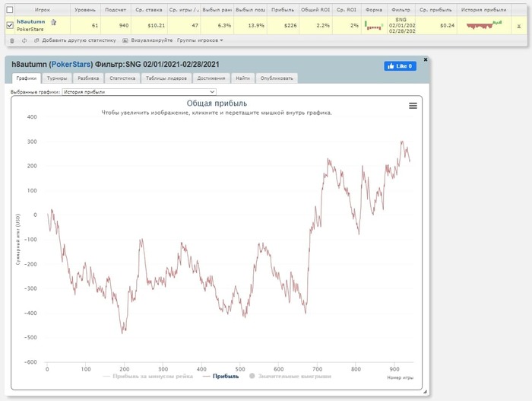Switch to the 'Найти' tab
532x401 pixels.
pos(243,78)
